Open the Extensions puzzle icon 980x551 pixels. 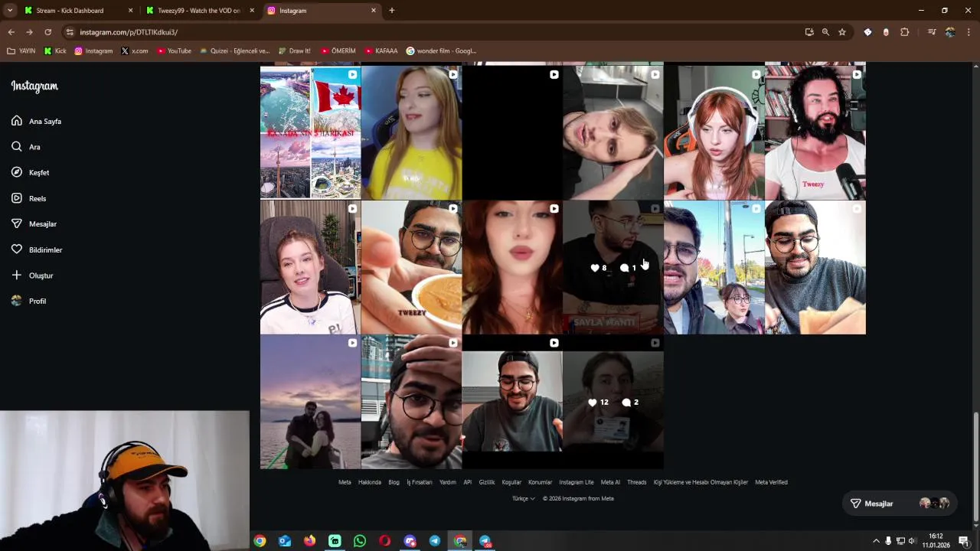point(905,32)
